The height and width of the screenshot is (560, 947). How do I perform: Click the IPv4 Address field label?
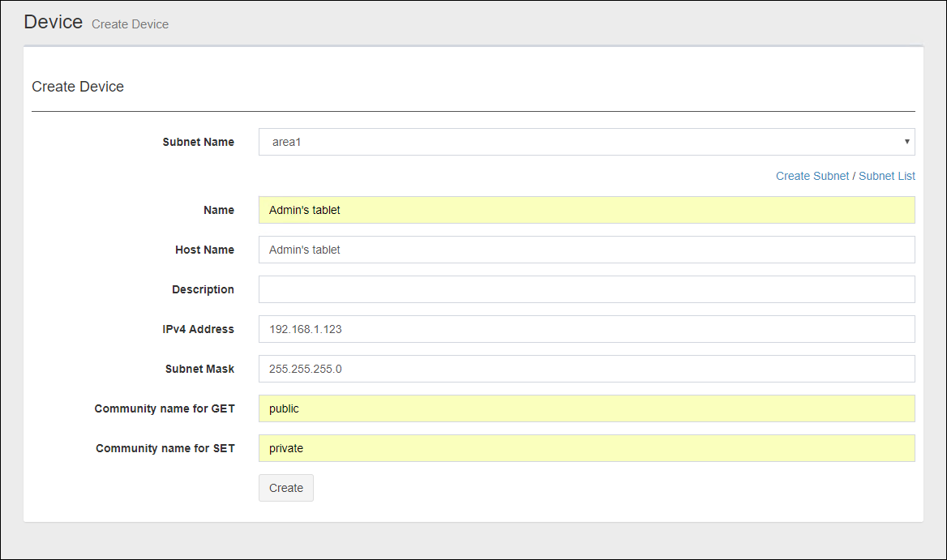(199, 329)
